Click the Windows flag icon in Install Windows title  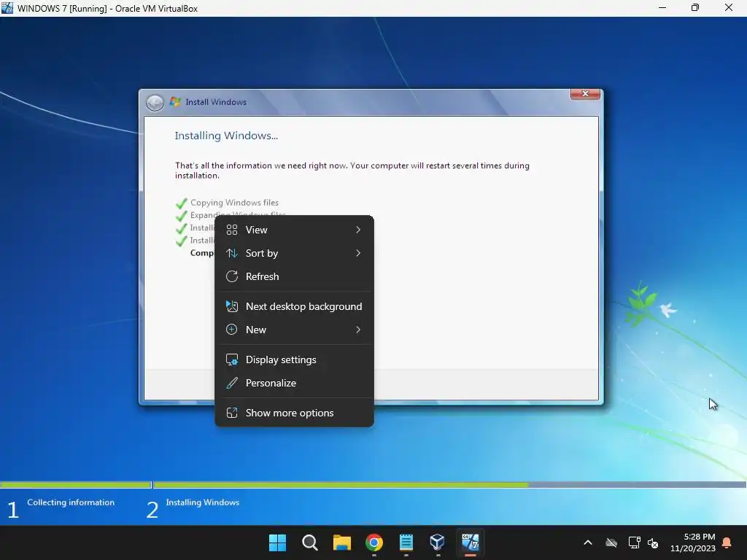(175, 102)
